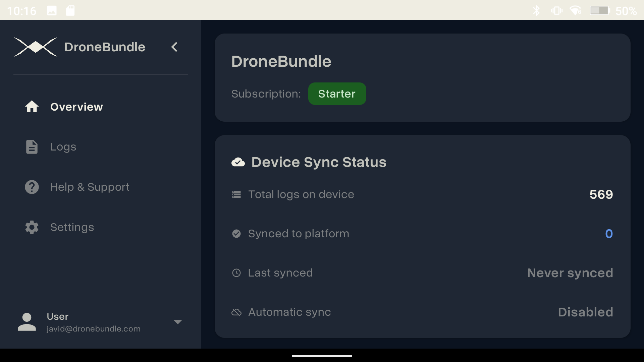This screenshot has height=362, width=644.
Task: Enable Automatic sync by clicking Disabled
Action: (x=585, y=312)
